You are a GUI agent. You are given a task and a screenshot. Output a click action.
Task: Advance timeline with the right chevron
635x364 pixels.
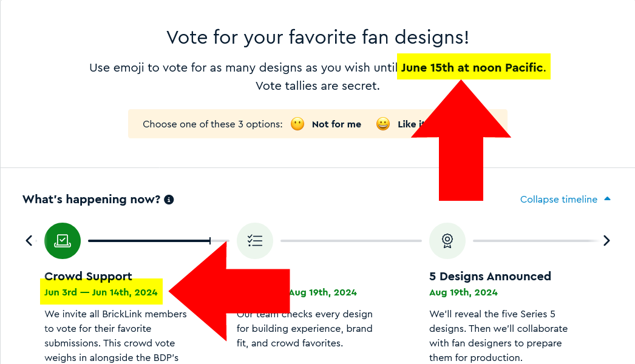click(x=606, y=241)
